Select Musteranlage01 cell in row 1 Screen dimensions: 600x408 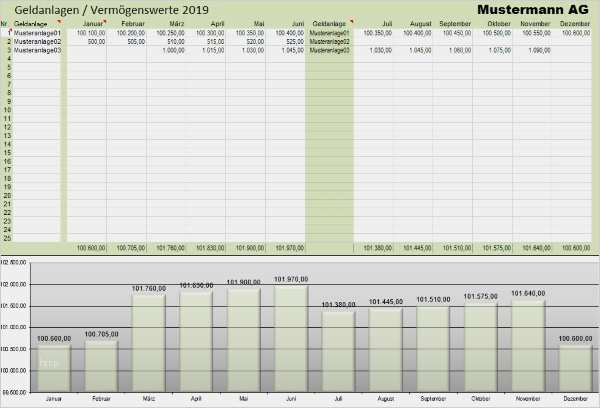(38, 32)
